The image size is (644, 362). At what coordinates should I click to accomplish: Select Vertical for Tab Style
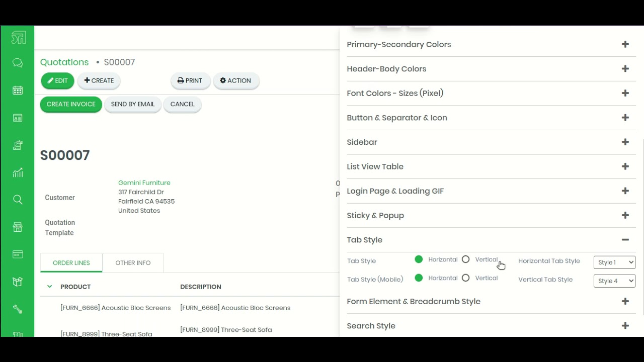pyautogui.click(x=465, y=259)
